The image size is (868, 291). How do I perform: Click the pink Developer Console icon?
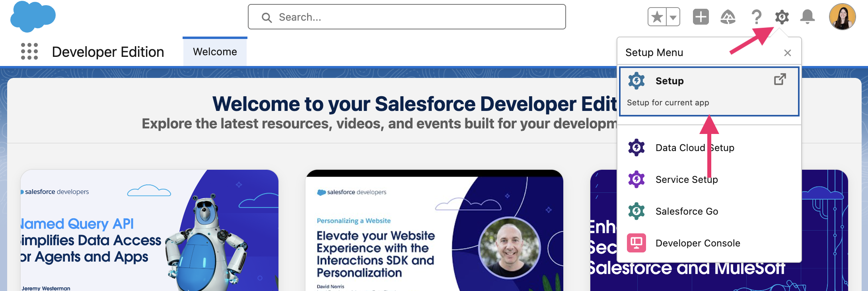click(x=636, y=243)
